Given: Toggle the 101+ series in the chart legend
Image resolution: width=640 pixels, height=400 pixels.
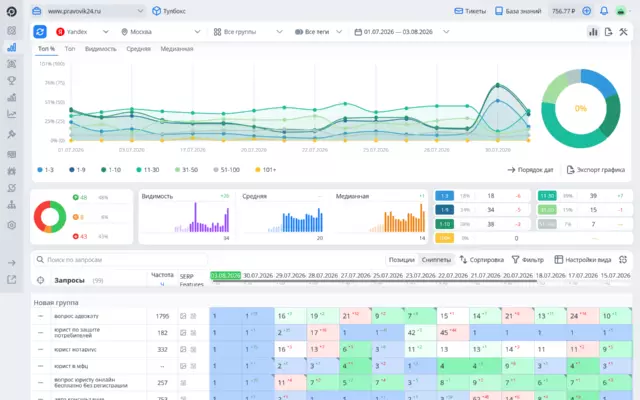Looking at the screenshot, I should [x=266, y=170].
